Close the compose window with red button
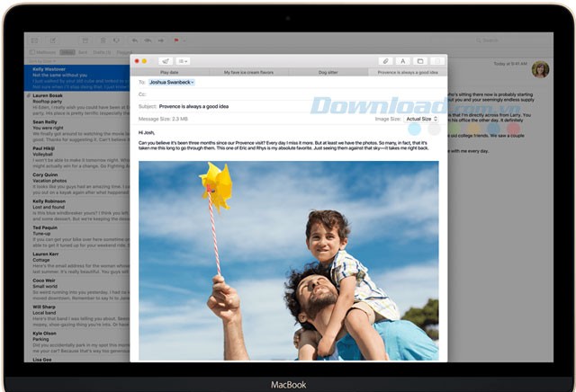 click(x=137, y=61)
